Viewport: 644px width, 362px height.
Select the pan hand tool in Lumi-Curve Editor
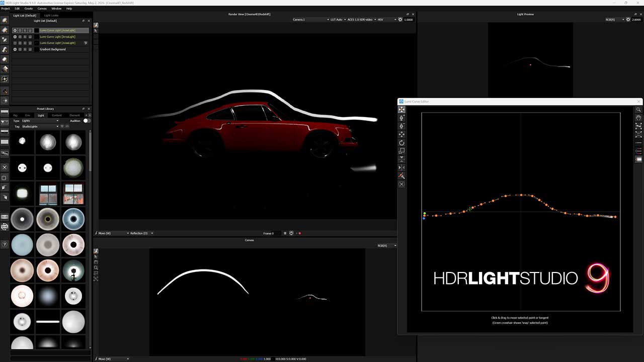(638, 118)
